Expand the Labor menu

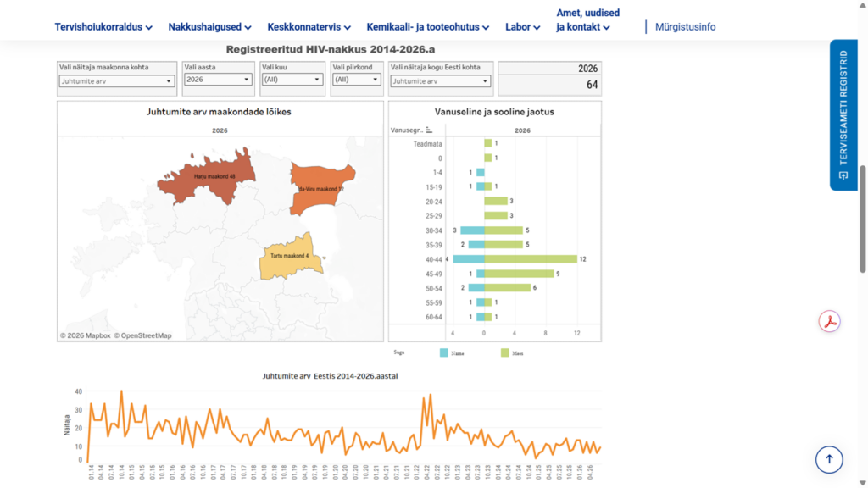[x=522, y=26]
